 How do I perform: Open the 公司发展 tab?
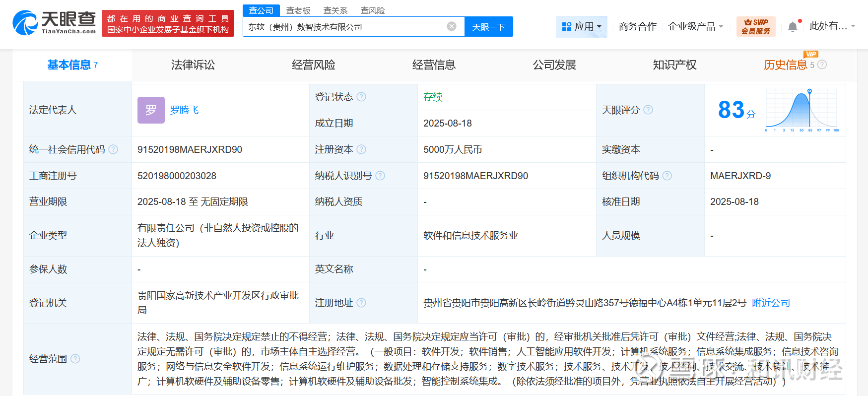click(554, 65)
